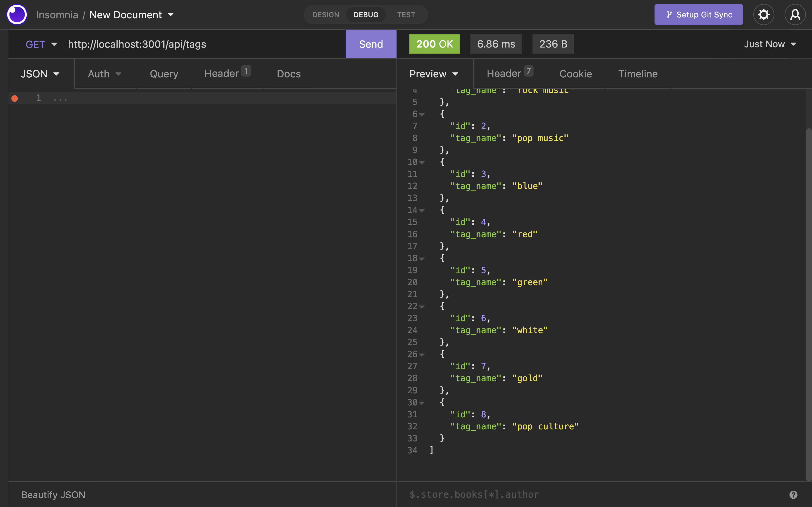Open the Cookie tab
The height and width of the screenshot is (507, 812).
click(x=575, y=74)
